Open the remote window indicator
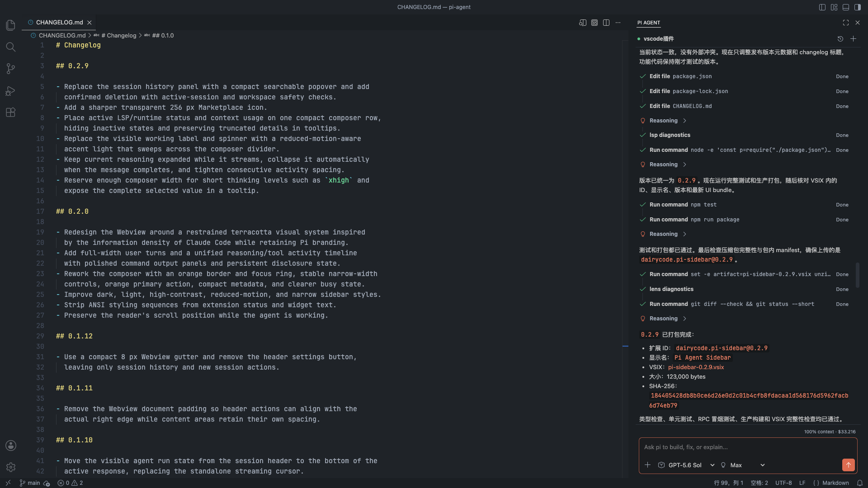Screen dimensions: 868x488 click(8, 483)
